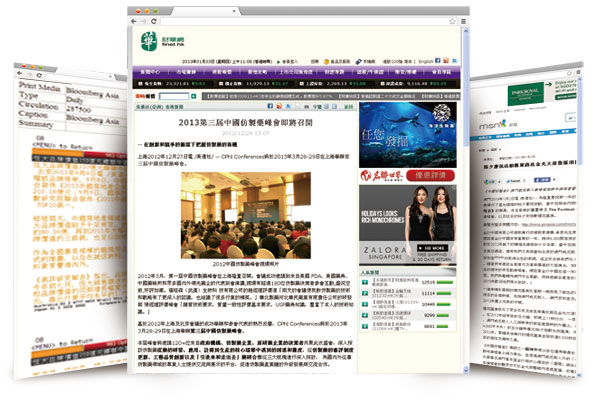This screenshot has width=600, height=404.
Task: Open the Zalora Singapore advertisement image
Action: tap(408, 225)
